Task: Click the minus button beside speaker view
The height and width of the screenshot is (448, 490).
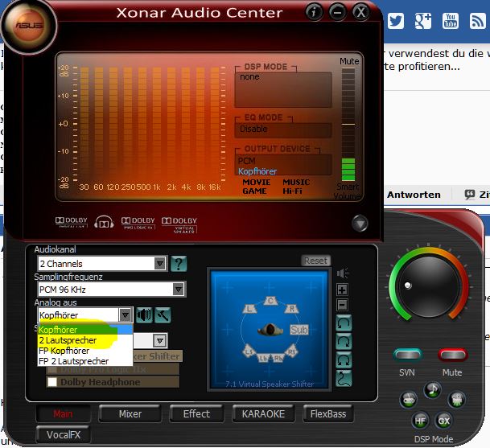Action: pos(342,305)
